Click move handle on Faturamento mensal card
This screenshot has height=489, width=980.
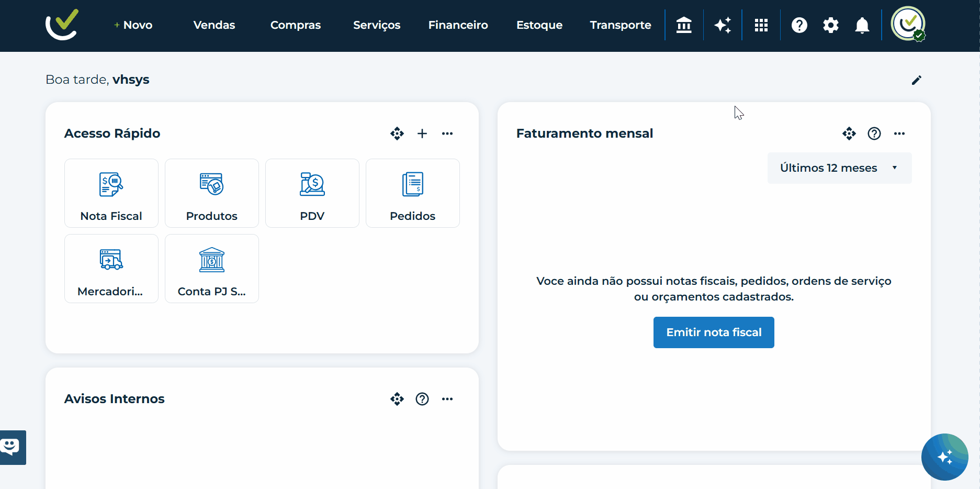[x=849, y=134]
